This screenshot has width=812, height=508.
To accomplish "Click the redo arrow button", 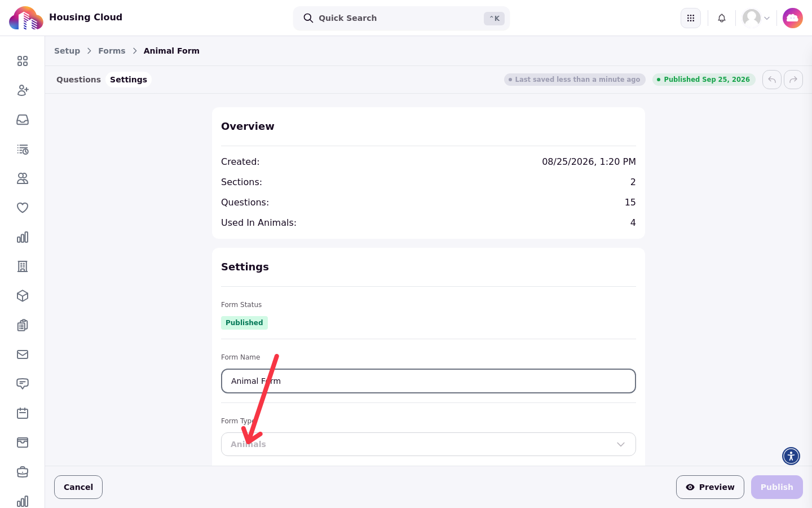I will [793, 80].
